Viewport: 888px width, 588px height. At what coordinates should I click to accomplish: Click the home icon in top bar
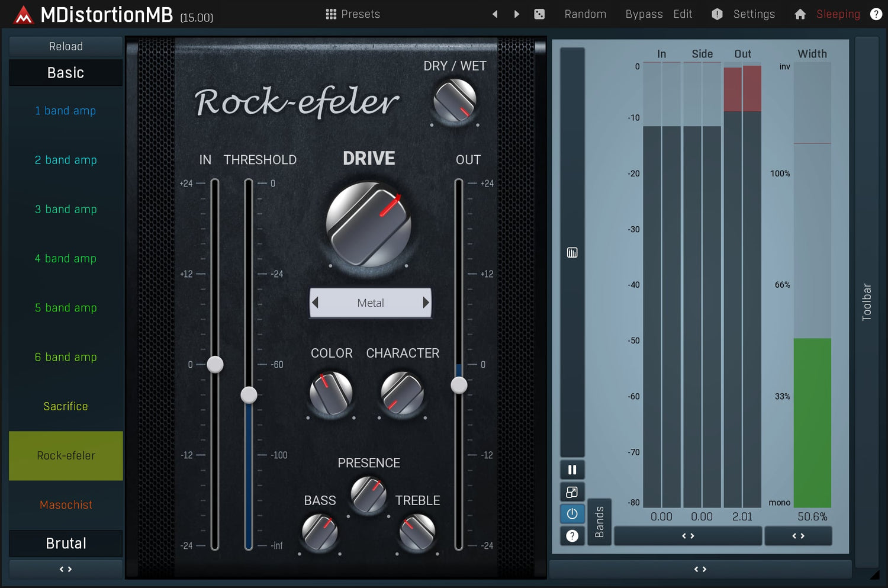[800, 14]
